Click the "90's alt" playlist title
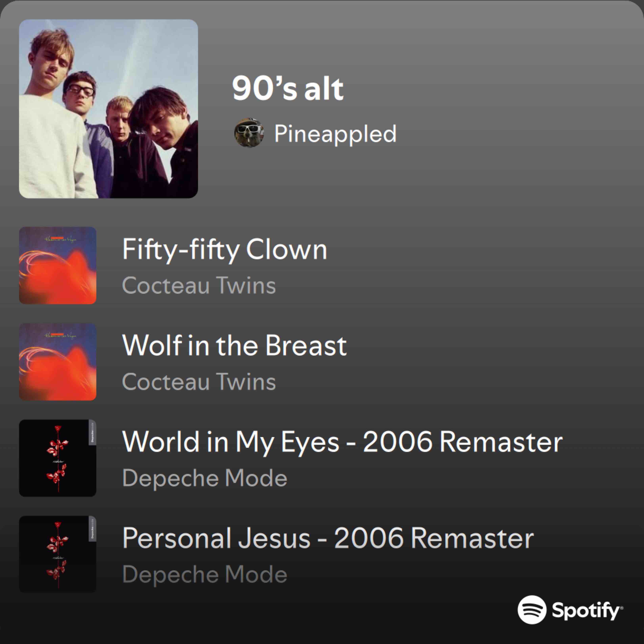This screenshot has width=644, height=644. pyautogui.click(x=288, y=89)
